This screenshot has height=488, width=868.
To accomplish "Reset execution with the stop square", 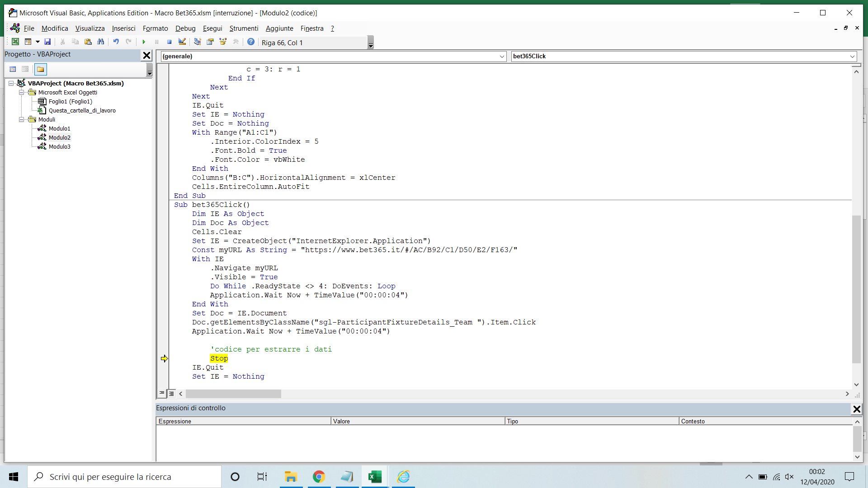I will (x=169, y=42).
